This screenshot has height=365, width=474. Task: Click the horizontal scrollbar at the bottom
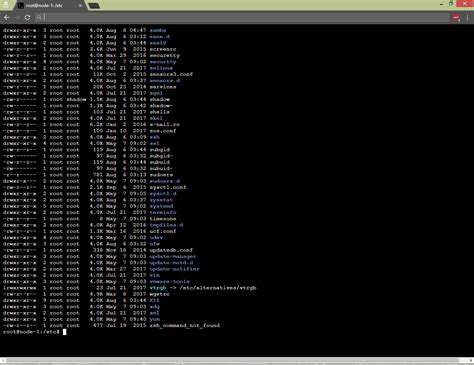[232, 360]
